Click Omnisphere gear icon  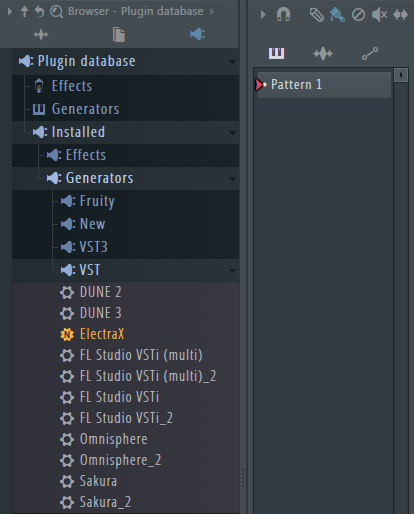tap(67, 440)
